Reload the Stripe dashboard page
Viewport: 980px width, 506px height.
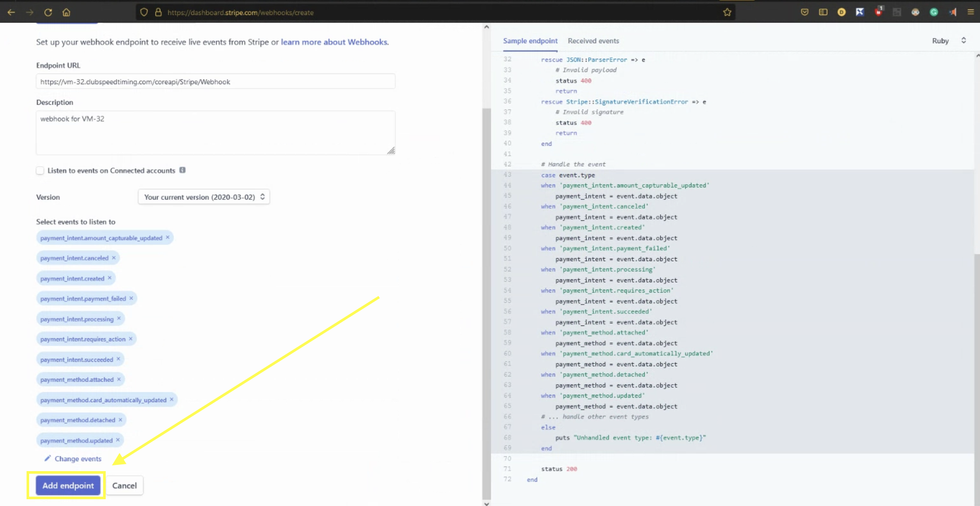[48, 12]
